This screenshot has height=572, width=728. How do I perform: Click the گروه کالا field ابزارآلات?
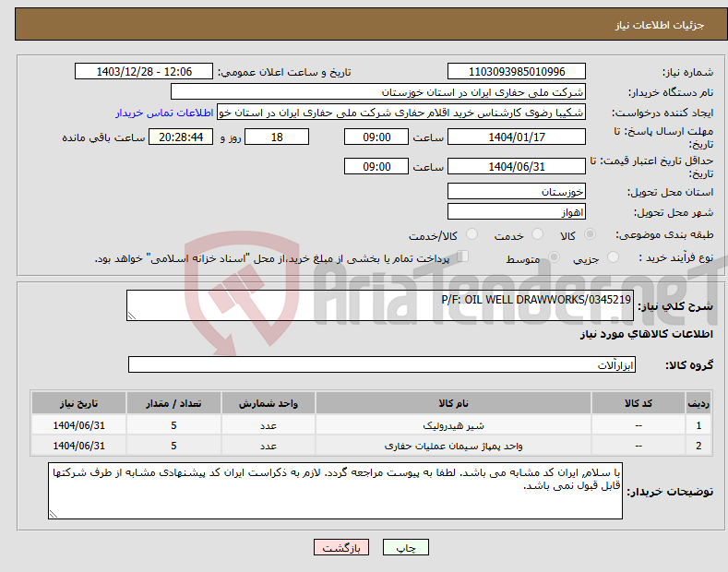pyautogui.click(x=382, y=364)
